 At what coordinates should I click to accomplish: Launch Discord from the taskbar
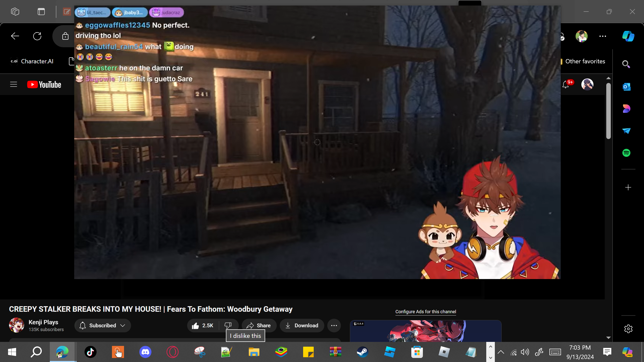point(145,352)
